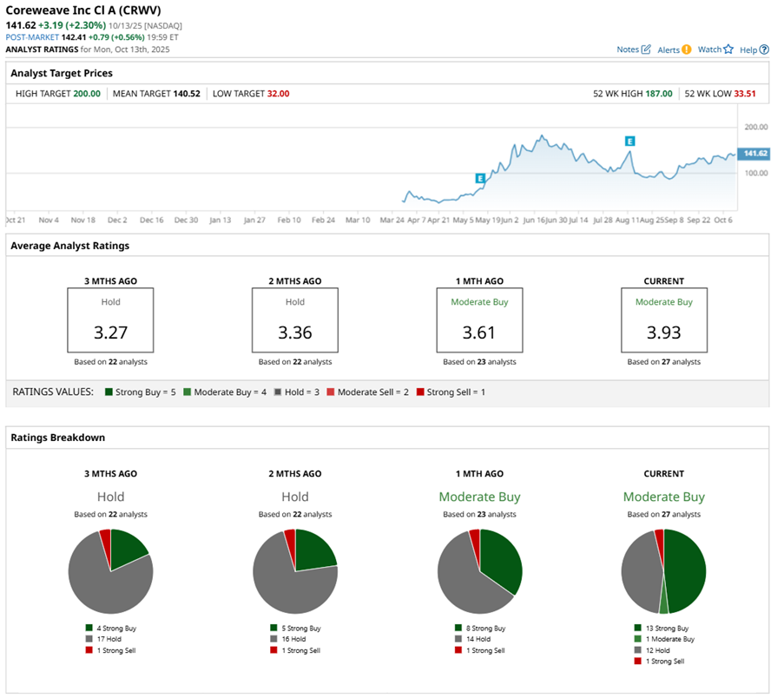Select the Current 3.93 rating box

point(663,320)
